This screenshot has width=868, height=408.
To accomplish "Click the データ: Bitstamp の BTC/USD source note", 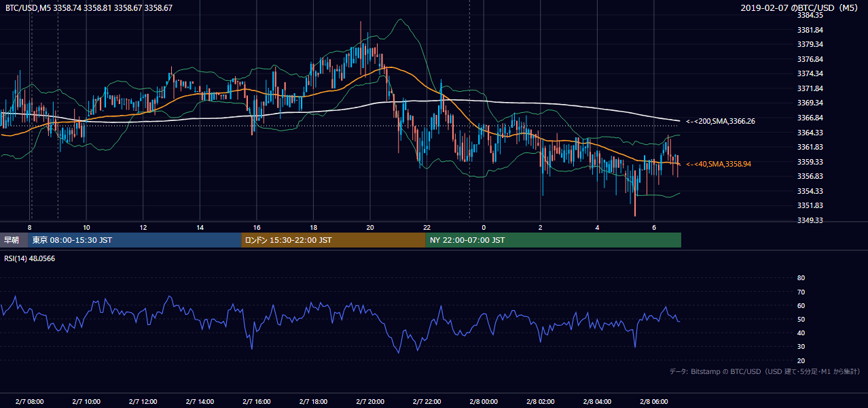I will pyautogui.click(x=765, y=371).
